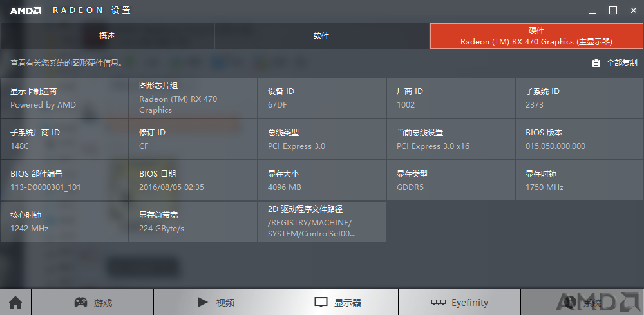This screenshot has height=315, width=644.
Task: Click BIOS 日期 2016/08/05 02:35
Action: tap(193, 180)
